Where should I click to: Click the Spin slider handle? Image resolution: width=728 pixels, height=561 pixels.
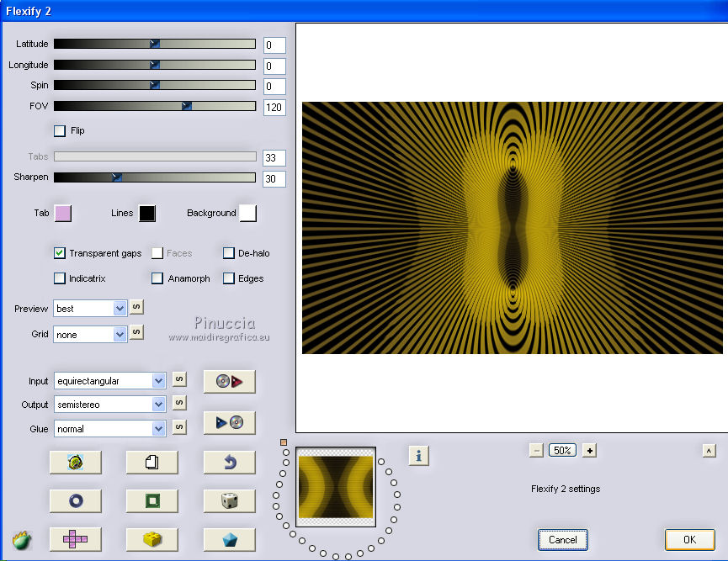click(x=155, y=85)
